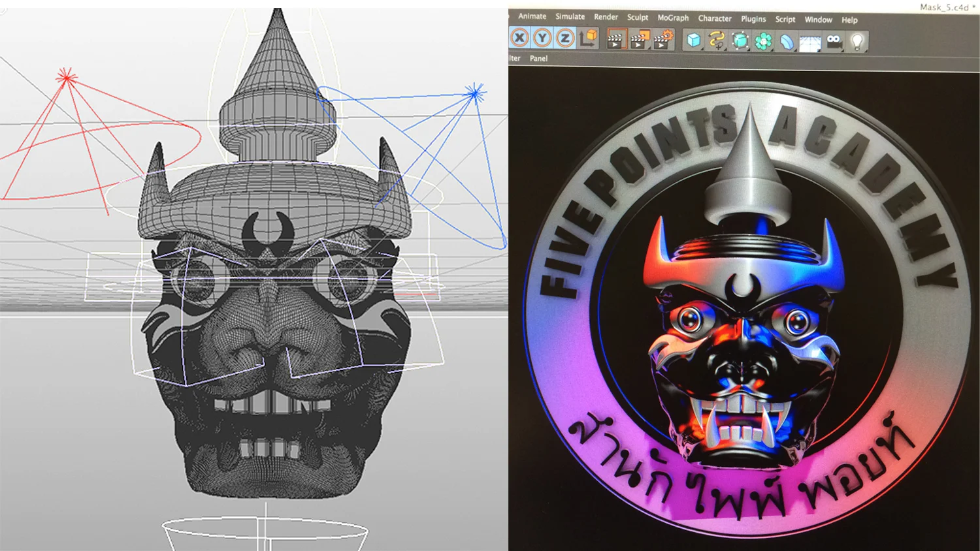Toggle the Y axis lock
The width and height of the screenshot is (980, 551).
[x=542, y=38]
